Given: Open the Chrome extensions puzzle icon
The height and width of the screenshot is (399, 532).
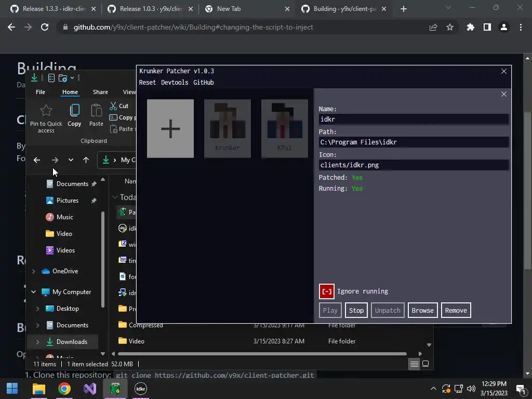Looking at the screenshot, I should coord(470,27).
